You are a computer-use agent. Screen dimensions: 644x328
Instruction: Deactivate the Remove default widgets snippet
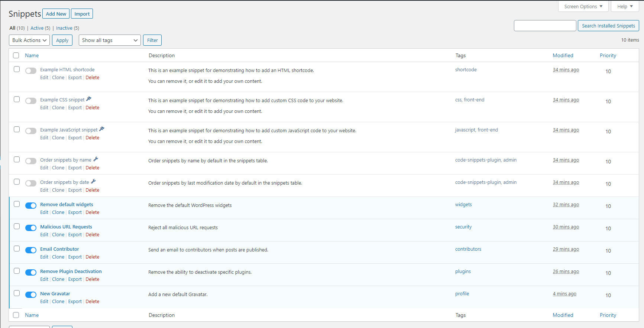coord(31,205)
